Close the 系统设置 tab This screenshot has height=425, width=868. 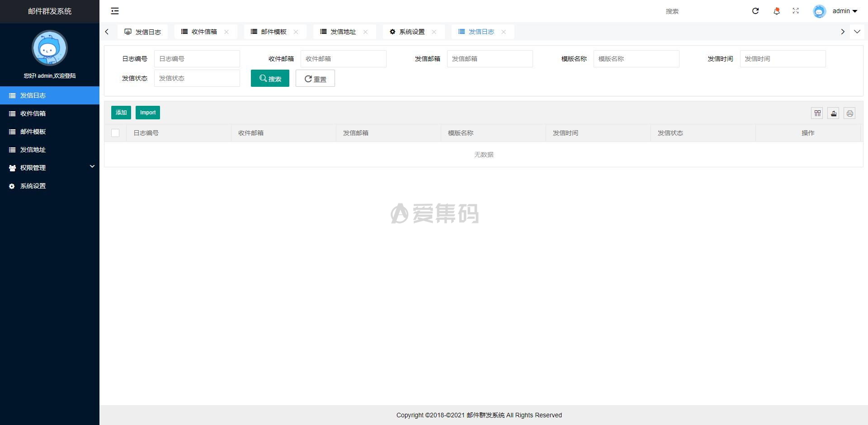[x=434, y=32]
